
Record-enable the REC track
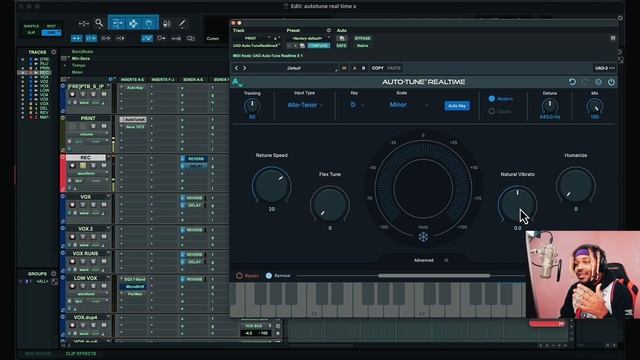(73, 165)
